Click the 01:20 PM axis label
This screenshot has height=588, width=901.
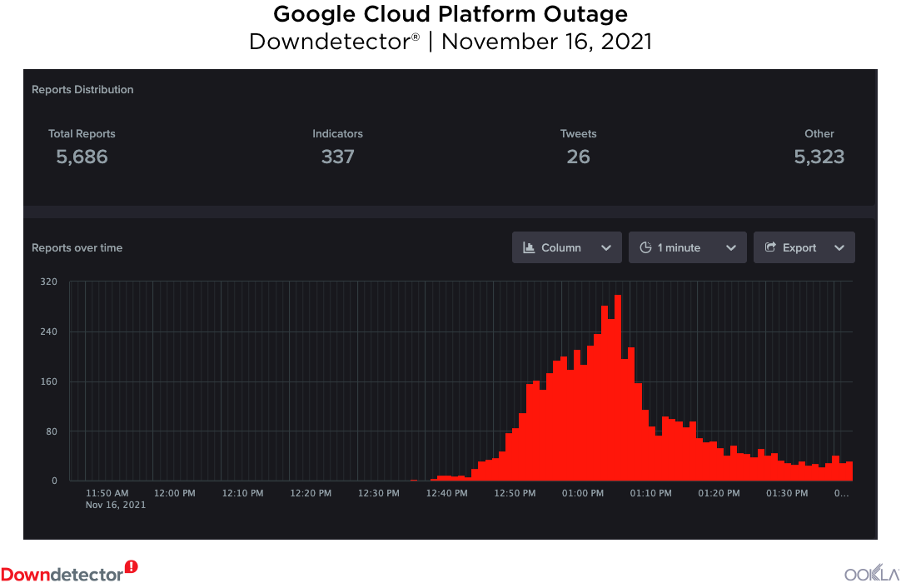[719, 493]
